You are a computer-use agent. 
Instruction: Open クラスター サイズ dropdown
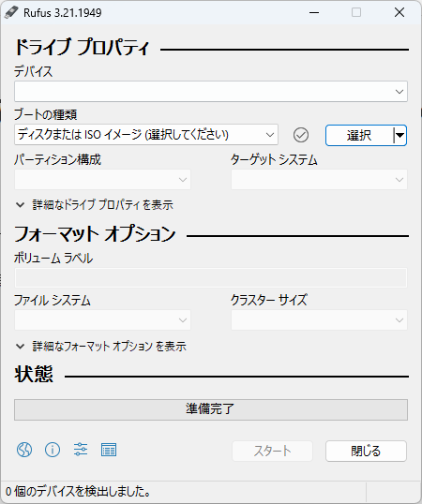319,319
